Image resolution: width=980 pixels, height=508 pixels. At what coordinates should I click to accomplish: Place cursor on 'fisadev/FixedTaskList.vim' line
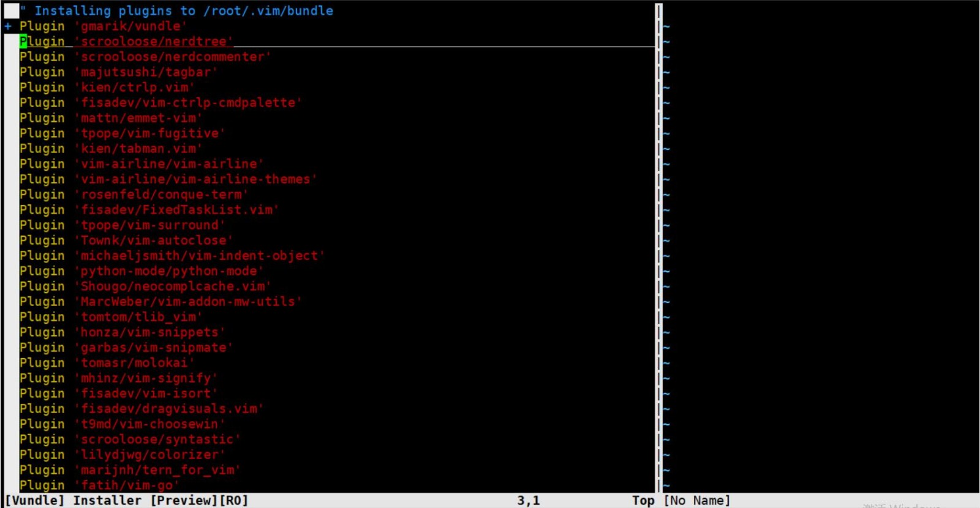149,210
